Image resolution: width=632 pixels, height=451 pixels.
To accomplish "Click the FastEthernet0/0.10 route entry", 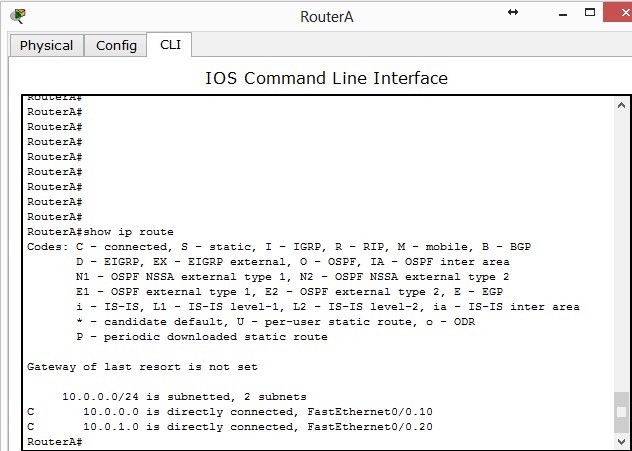I will click(230, 412).
